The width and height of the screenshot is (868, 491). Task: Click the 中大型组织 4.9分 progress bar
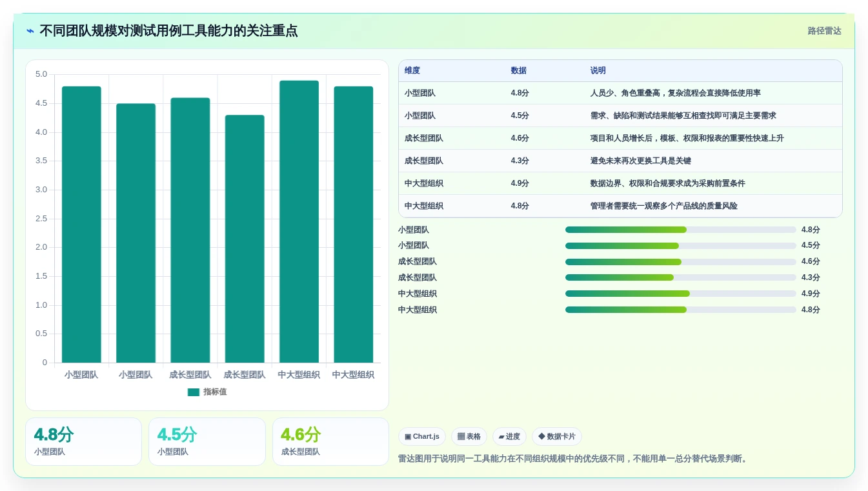[681, 294]
